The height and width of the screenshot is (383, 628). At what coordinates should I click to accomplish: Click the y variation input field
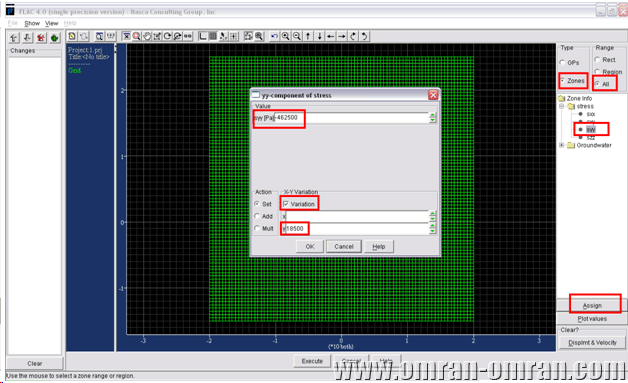355,228
